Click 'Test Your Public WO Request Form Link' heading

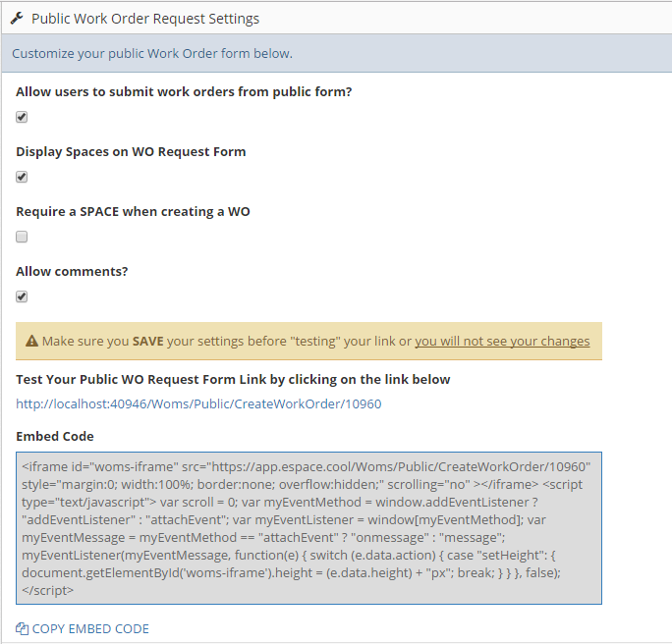[233, 379]
